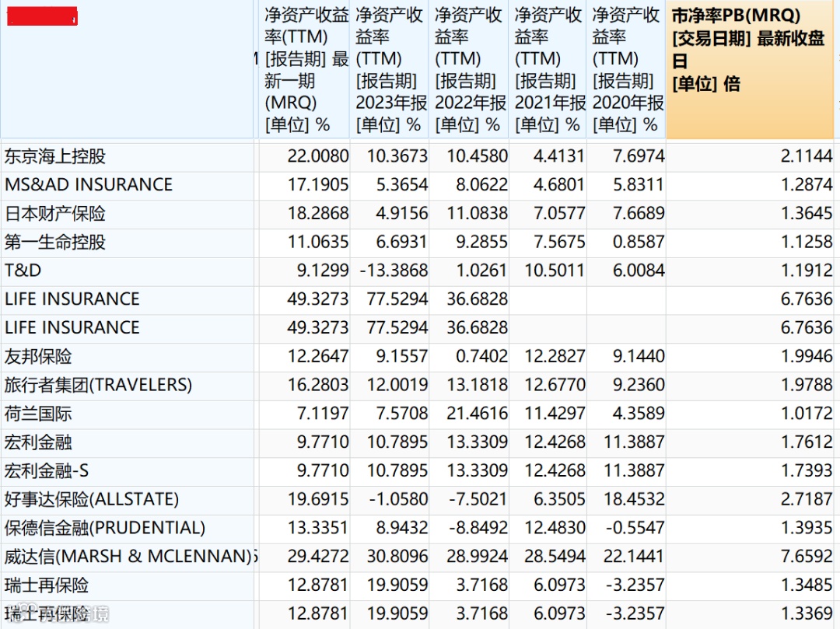Select the 好事达保险(ALLSTATE) row name
840x629 pixels.
pyautogui.click(x=92, y=499)
